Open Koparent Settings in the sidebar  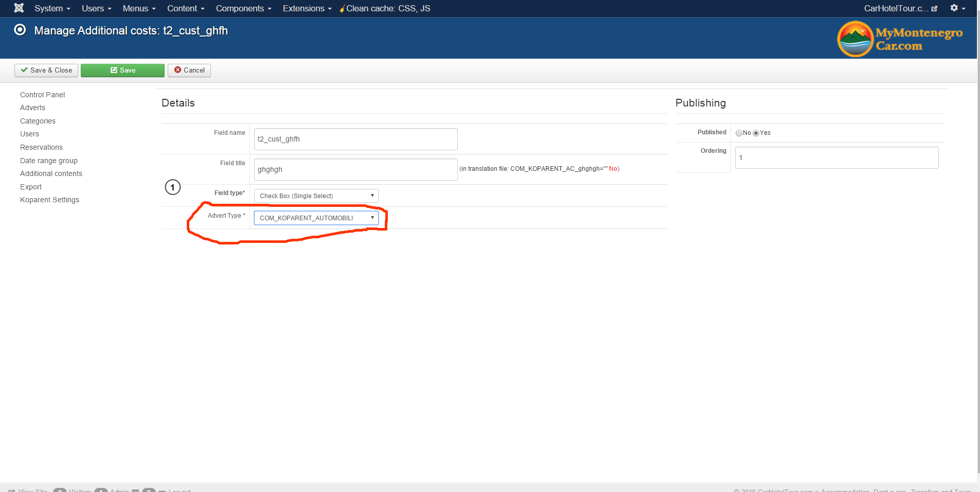[x=49, y=200]
